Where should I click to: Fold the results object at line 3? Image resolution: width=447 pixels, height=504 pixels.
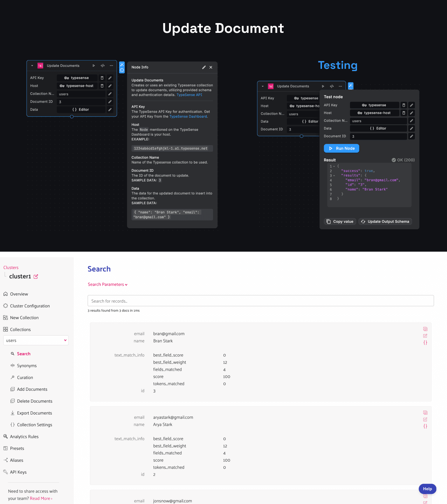(x=334, y=175)
